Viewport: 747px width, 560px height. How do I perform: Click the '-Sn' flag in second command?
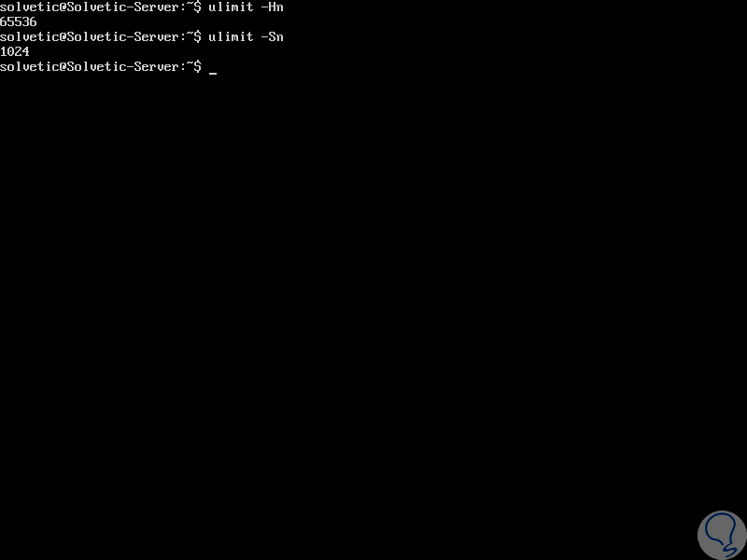point(272,36)
